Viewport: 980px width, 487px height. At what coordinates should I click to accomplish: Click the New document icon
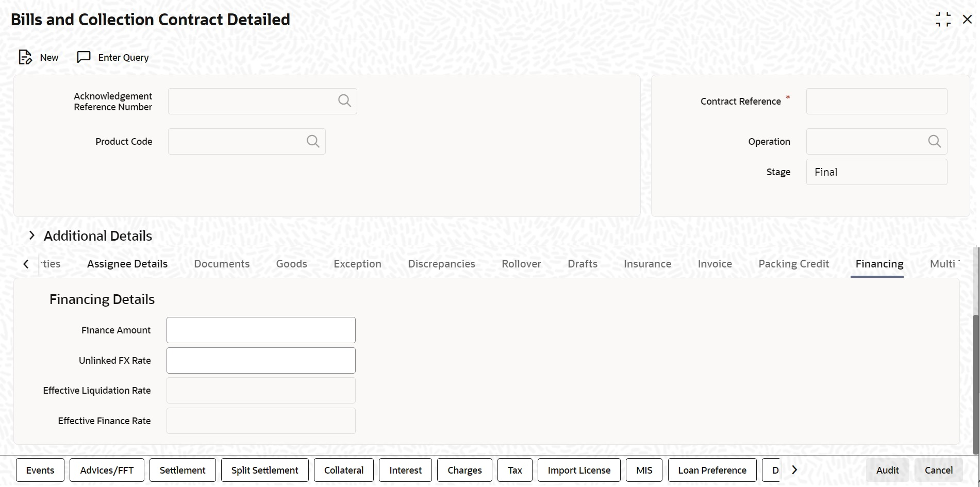[25, 57]
